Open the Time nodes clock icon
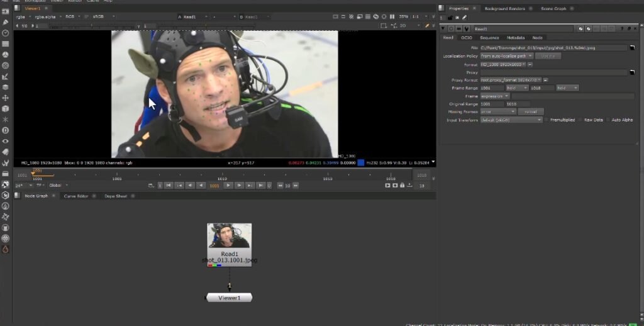The image size is (644, 326). [x=5, y=33]
